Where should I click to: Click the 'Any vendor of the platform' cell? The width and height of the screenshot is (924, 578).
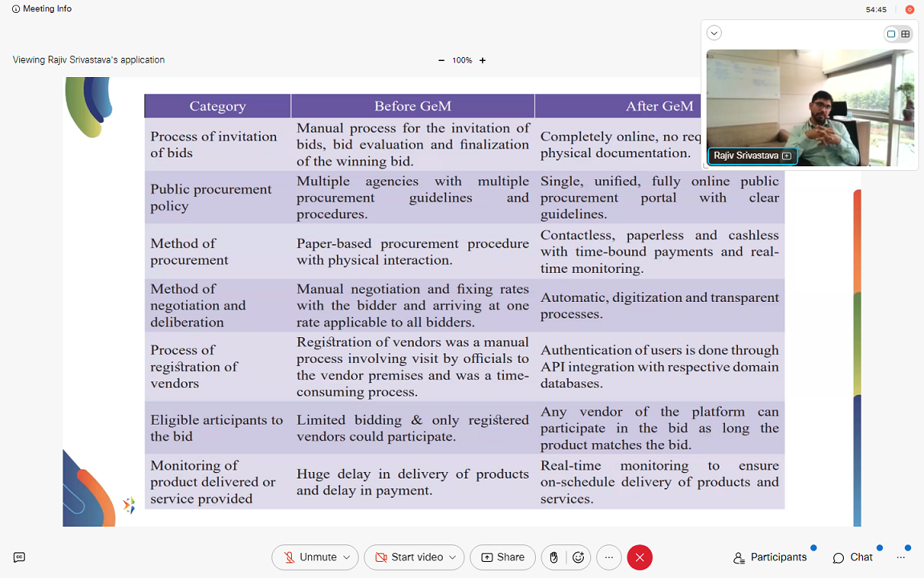click(x=659, y=428)
